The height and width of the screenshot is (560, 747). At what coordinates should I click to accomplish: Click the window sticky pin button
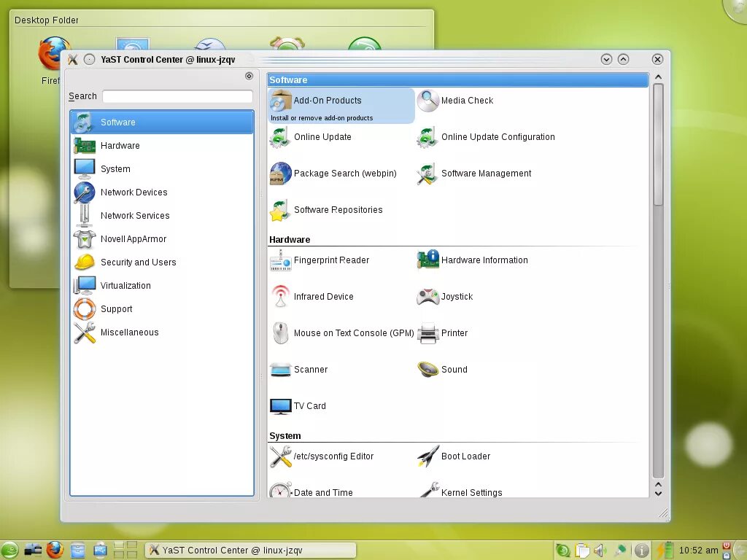pyautogui.click(x=89, y=60)
